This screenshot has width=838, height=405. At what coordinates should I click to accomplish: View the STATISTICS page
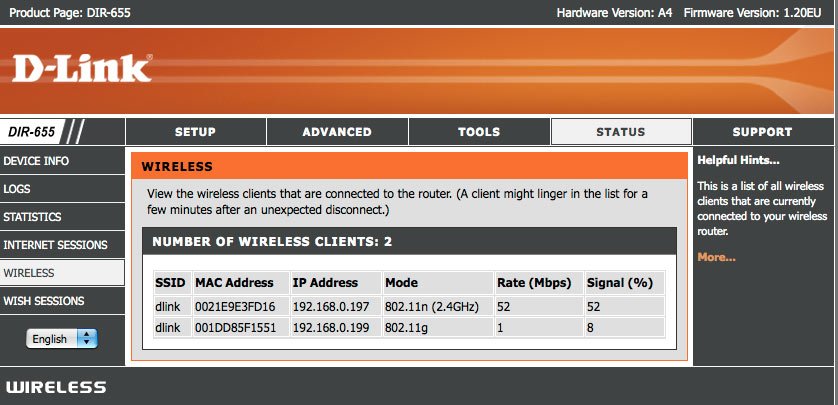click(x=62, y=217)
